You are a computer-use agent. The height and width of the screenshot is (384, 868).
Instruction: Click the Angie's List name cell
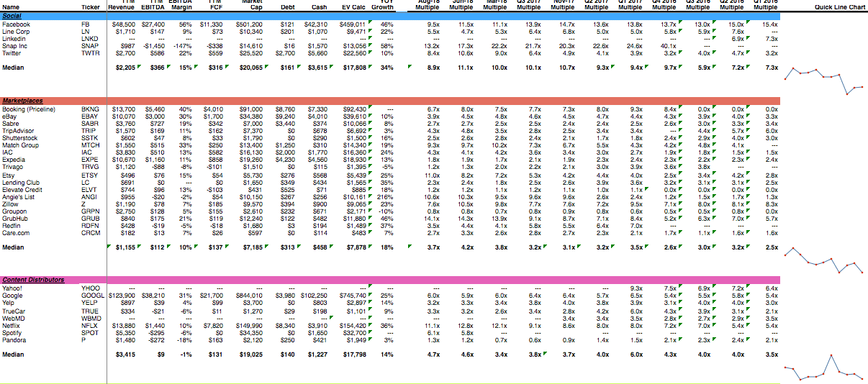click(x=18, y=196)
